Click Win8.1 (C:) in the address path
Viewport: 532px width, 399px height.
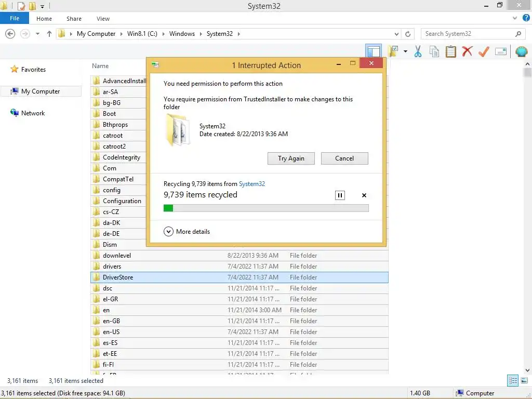(x=142, y=34)
